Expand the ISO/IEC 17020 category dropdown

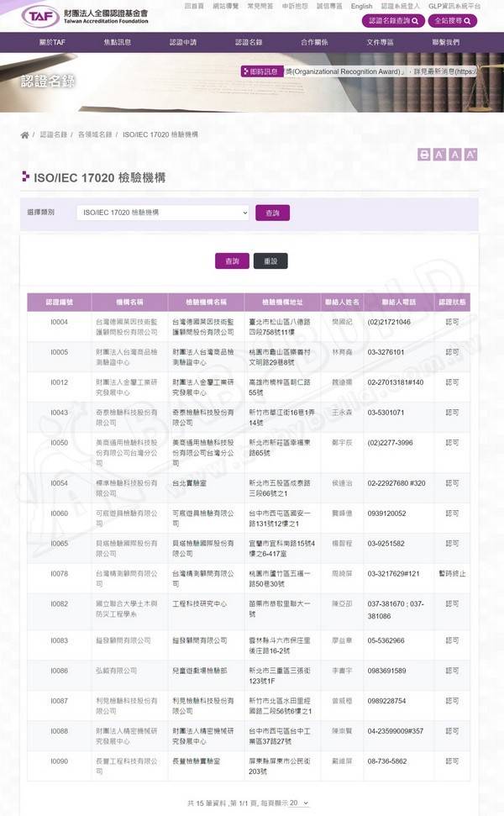point(162,213)
